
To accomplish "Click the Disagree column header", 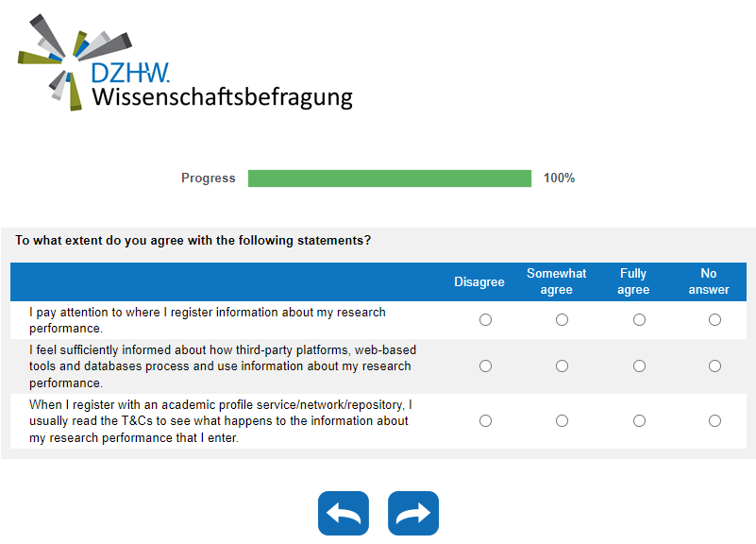I will tap(479, 282).
